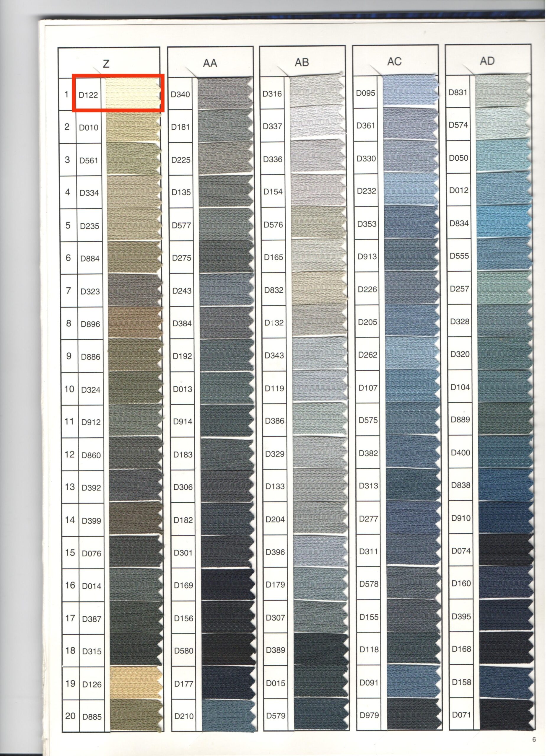Click code label D361

click(366, 126)
